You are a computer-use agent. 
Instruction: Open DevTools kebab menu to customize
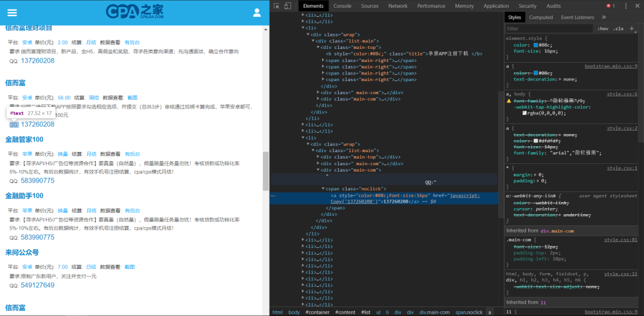pyautogui.click(x=626, y=6)
